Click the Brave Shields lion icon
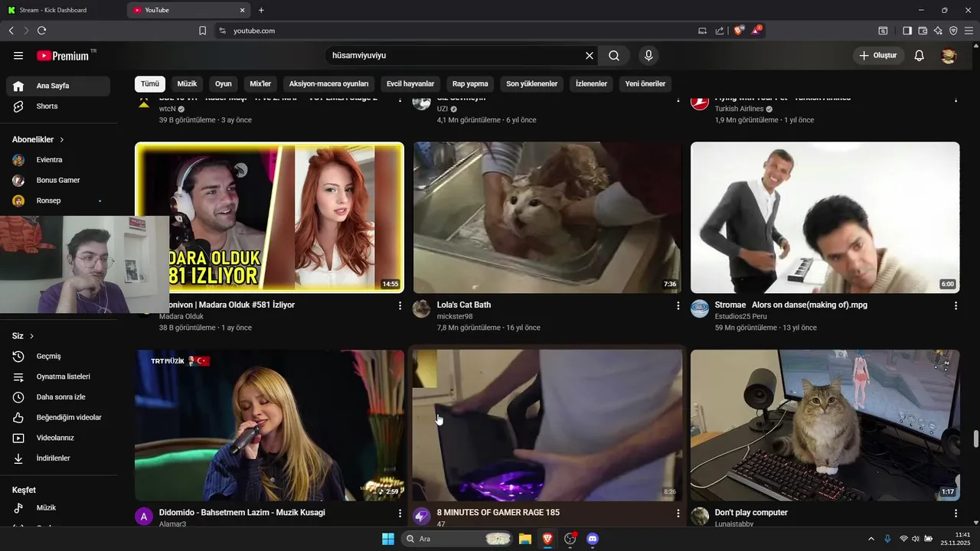 pyautogui.click(x=739, y=31)
